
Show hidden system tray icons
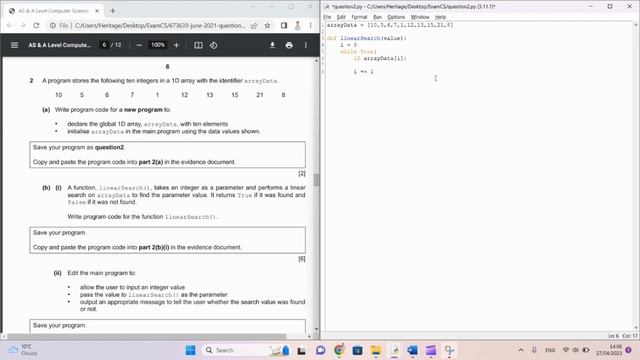click(x=521, y=350)
